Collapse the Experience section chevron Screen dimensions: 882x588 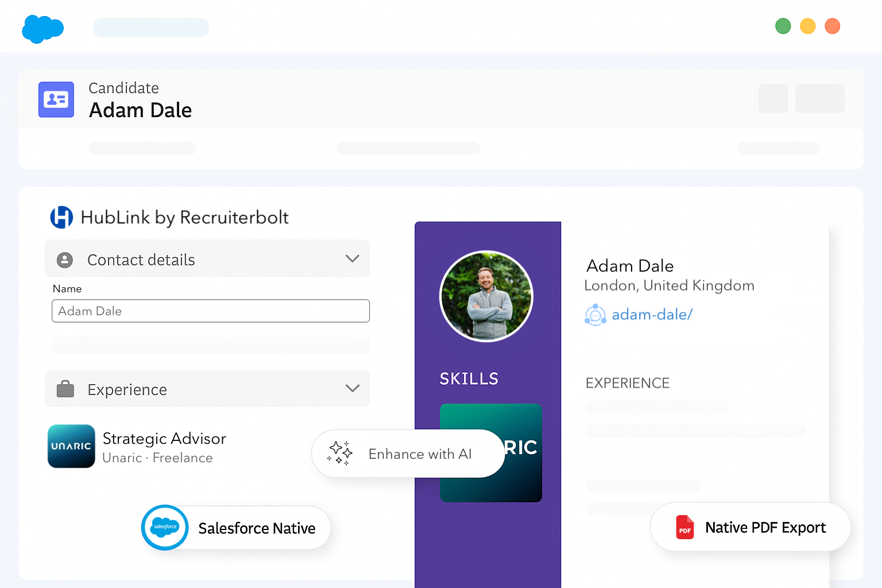point(353,389)
